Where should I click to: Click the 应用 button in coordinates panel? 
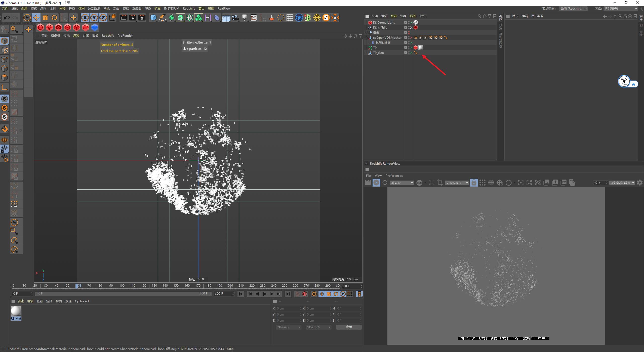click(349, 327)
